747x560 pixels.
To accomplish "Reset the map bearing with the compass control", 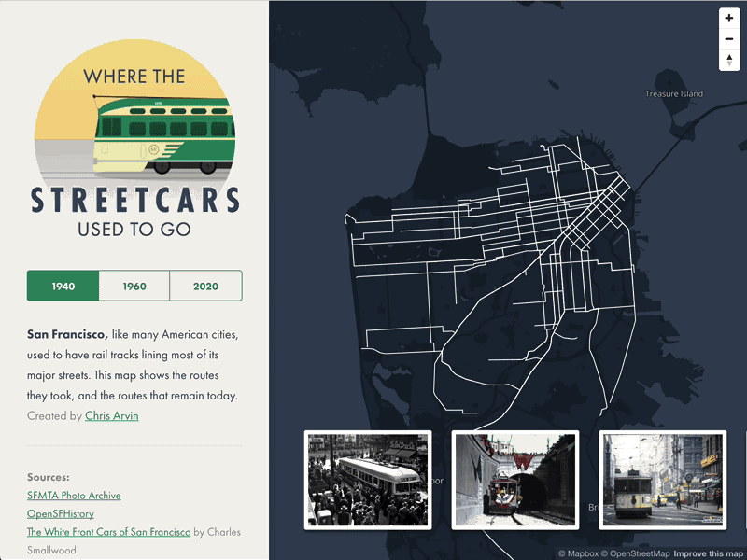I will pos(729,61).
